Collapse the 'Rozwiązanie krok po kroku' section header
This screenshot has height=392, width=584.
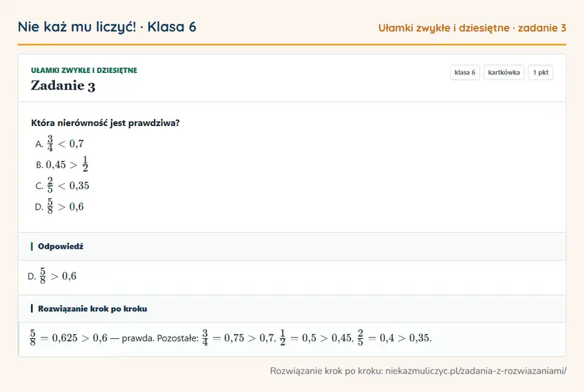(291, 308)
